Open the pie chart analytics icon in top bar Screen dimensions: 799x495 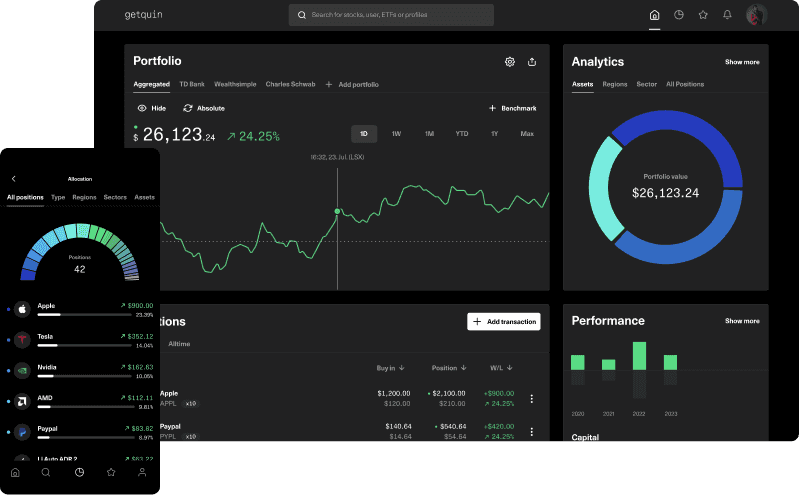679,15
